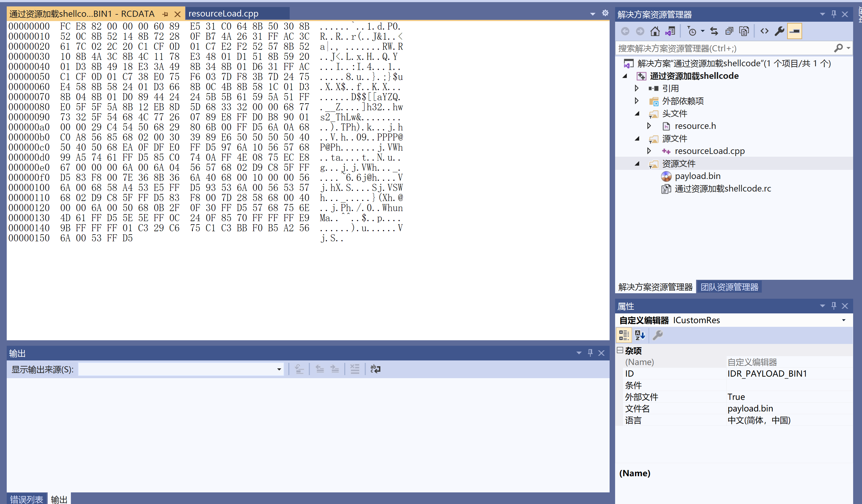This screenshot has height=504, width=862.
Task: Close the RCDATA editor tab
Action: coord(177,14)
